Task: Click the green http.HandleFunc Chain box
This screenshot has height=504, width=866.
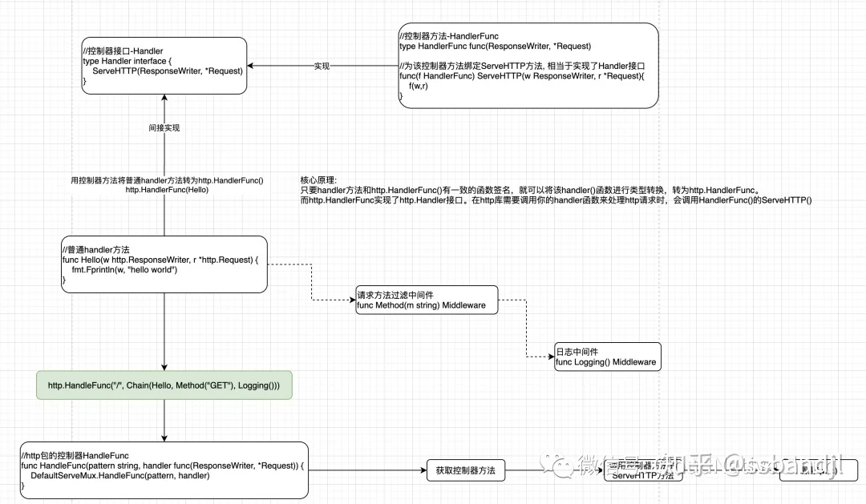Action: (x=164, y=385)
